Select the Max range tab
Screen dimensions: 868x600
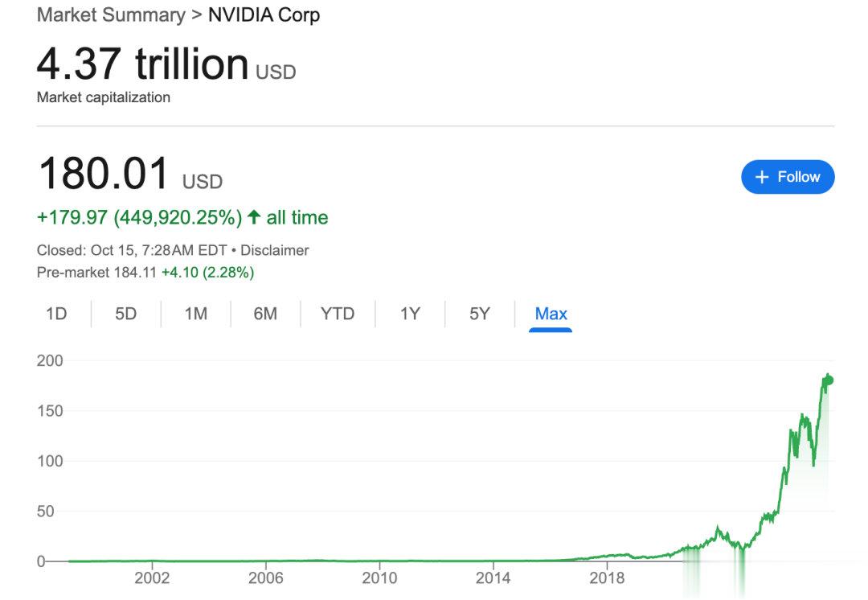[551, 314]
